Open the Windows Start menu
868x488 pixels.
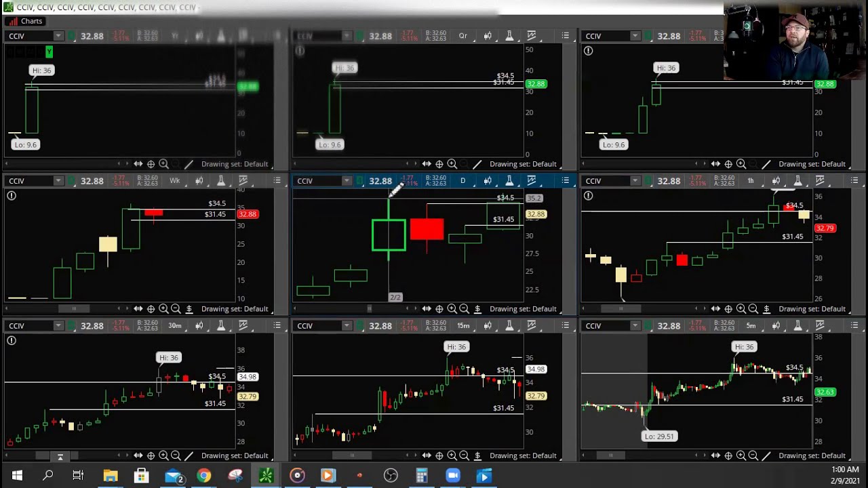coord(17,476)
